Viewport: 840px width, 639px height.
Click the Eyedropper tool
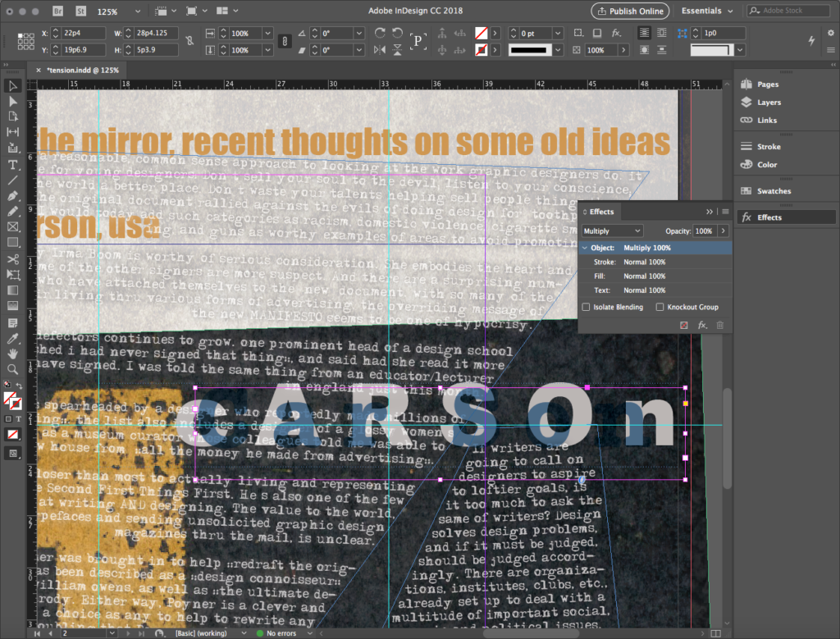[13, 338]
